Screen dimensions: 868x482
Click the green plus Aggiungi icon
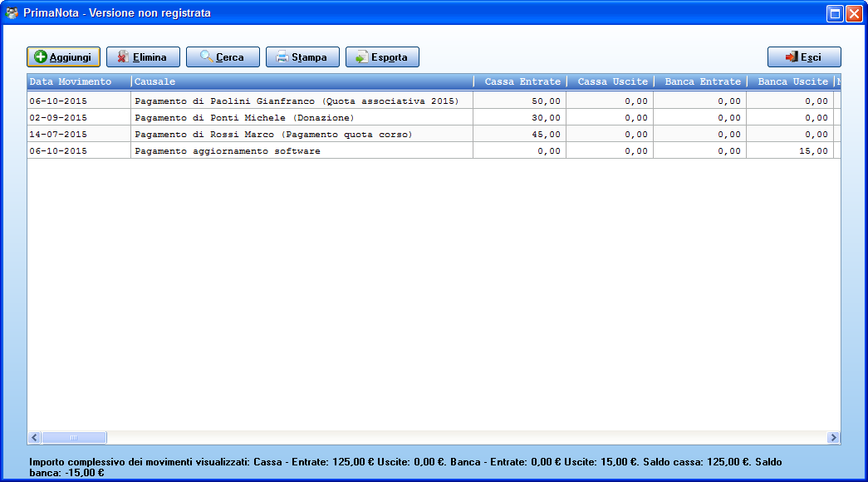(x=41, y=57)
